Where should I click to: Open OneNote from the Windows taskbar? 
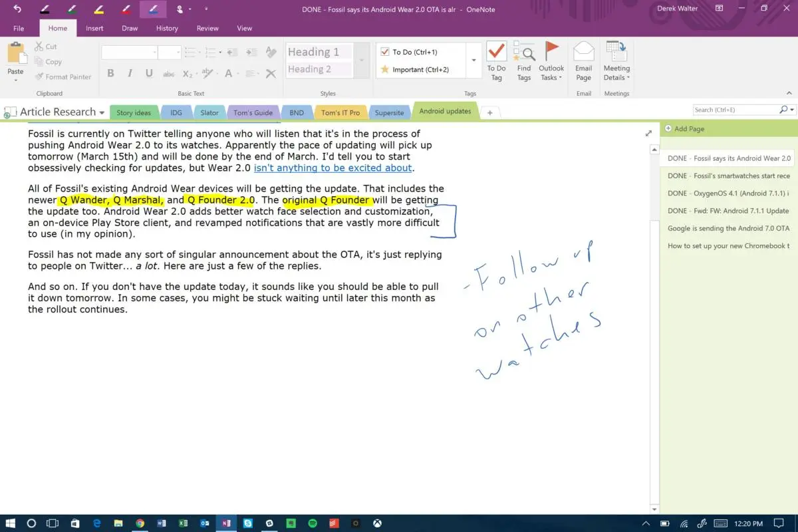(x=227, y=523)
